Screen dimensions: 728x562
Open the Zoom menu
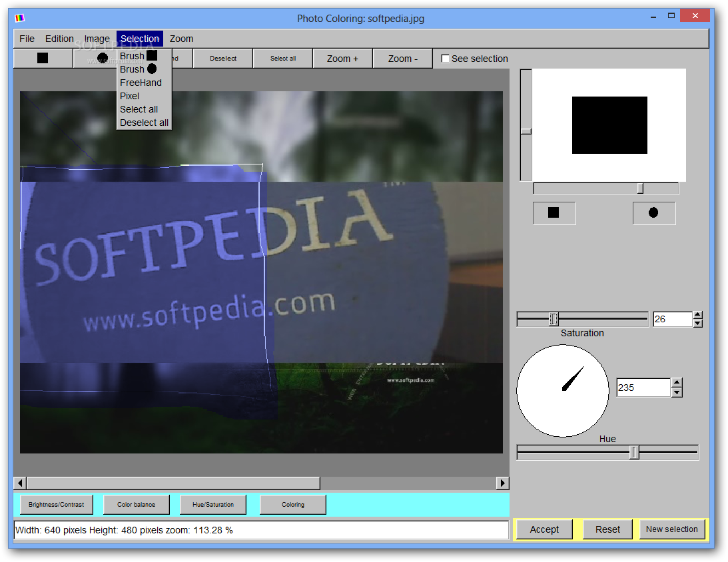pos(182,39)
